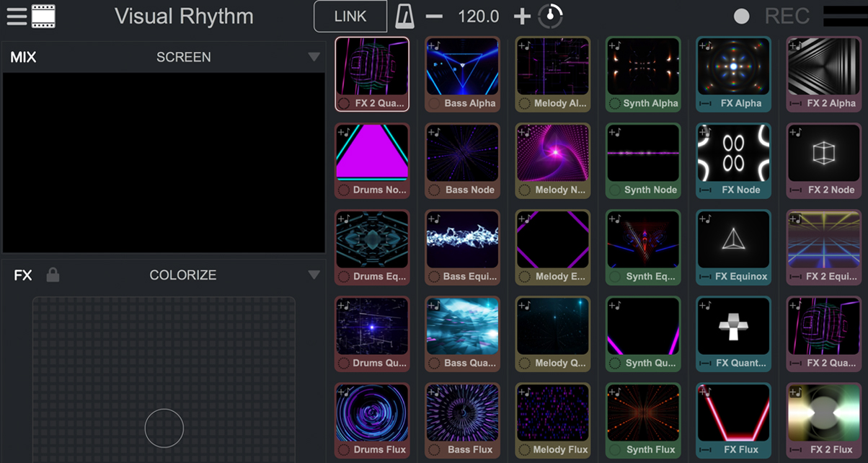
Task: Toggle the lock icon in the FX panel
Action: tap(52, 275)
